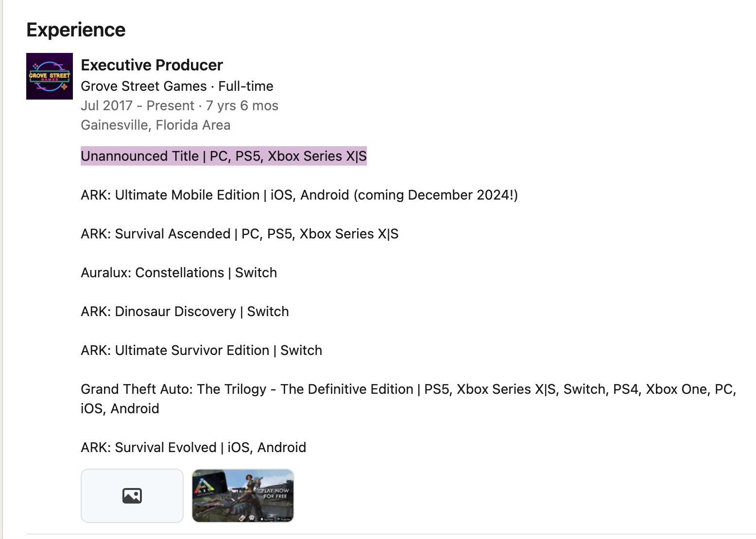The width and height of the screenshot is (756, 539).
Task: Open the ARK: Survival Evolved media thumbnail
Action: (242, 496)
